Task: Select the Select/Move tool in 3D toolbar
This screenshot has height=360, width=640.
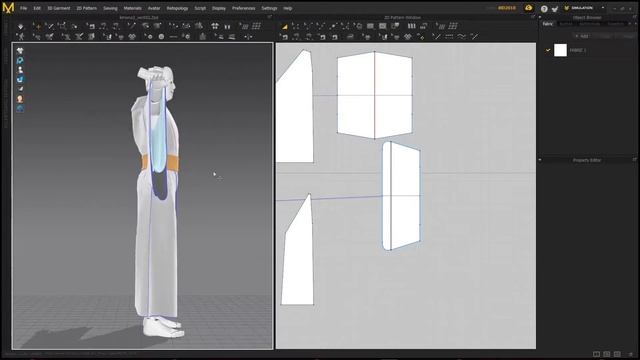Action: pyautogui.click(x=37, y=27)
